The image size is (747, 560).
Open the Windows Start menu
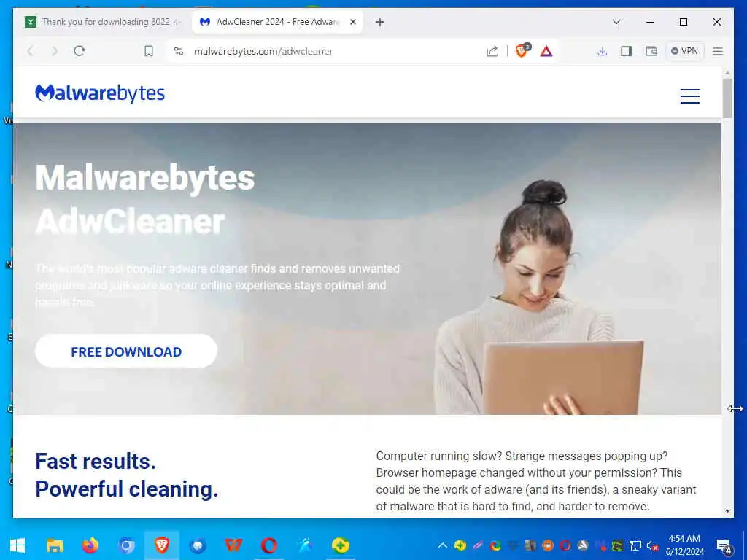18,545
